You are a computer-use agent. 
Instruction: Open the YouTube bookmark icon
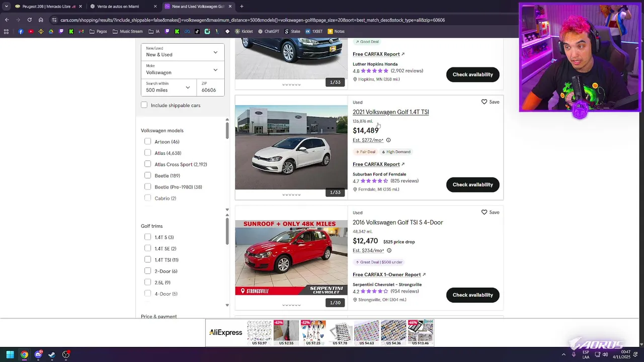(x=31, y=31)
